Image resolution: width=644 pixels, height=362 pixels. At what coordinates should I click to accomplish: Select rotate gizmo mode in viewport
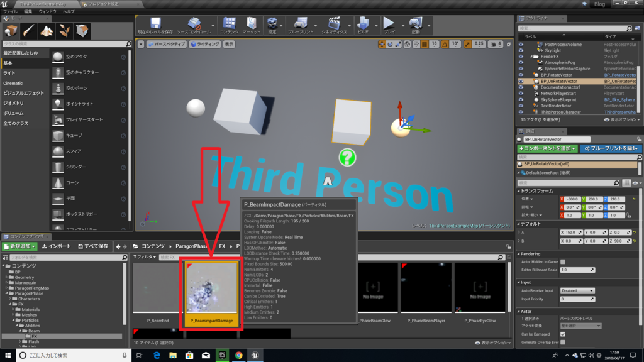click(390, 44)
